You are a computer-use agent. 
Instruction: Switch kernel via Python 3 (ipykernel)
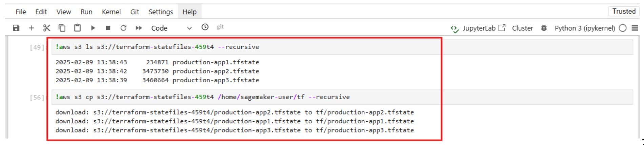pyautogui.click(x=585, y=28)
